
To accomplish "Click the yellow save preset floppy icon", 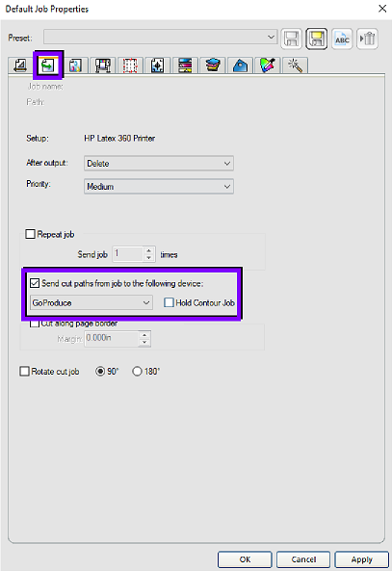I will click(317, 39).
